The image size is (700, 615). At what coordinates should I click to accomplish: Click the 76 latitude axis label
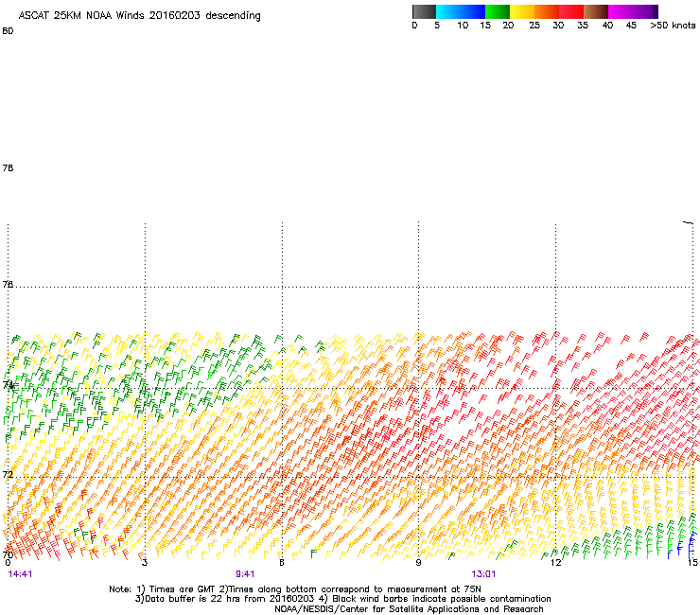(8, 284)
